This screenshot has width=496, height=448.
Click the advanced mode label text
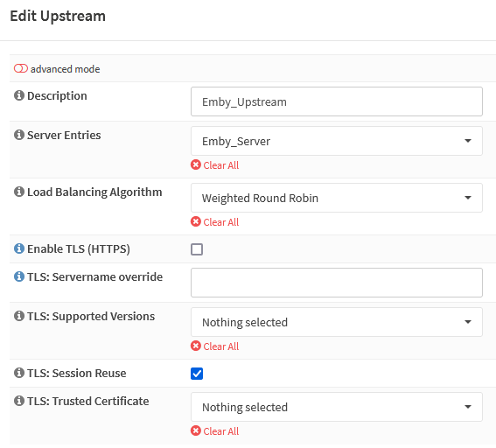click(65, 69)
